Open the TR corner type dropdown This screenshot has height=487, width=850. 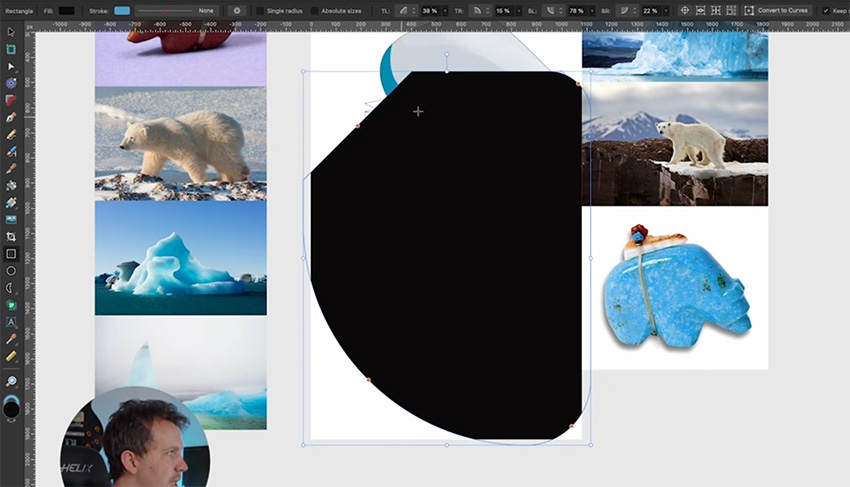click(479, 10)
